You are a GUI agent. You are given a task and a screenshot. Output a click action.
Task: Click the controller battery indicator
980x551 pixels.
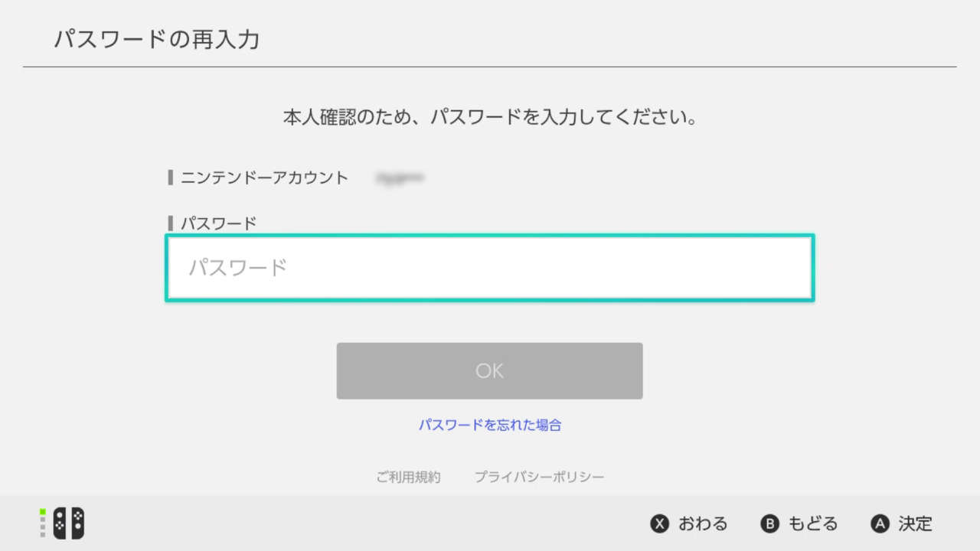click(x=43, y=523)
